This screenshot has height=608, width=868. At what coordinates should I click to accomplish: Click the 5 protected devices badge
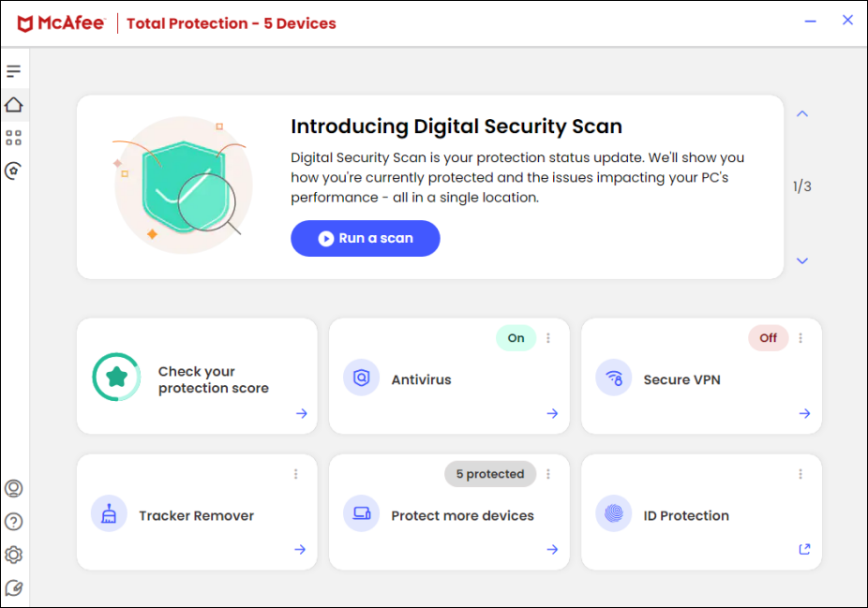pos(489,474)
